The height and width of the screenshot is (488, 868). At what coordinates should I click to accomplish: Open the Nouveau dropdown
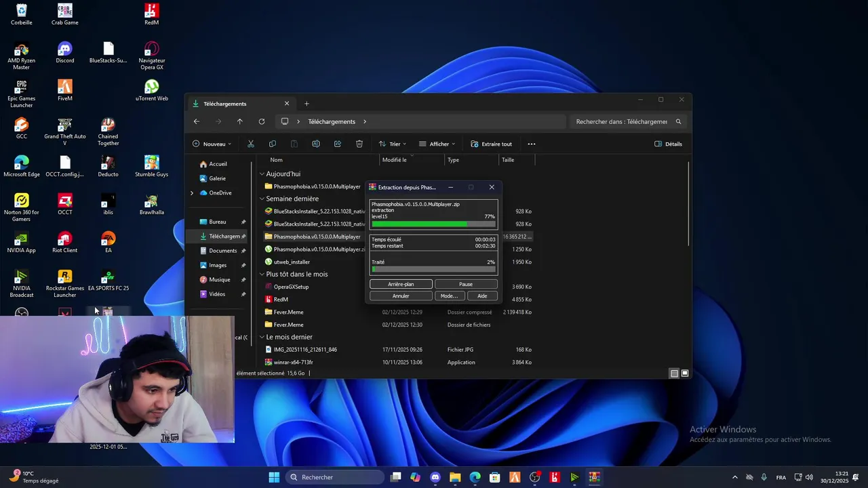212,144
